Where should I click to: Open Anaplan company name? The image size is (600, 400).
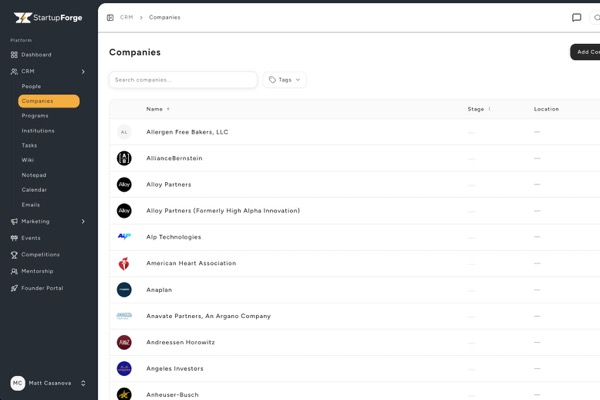159,290
